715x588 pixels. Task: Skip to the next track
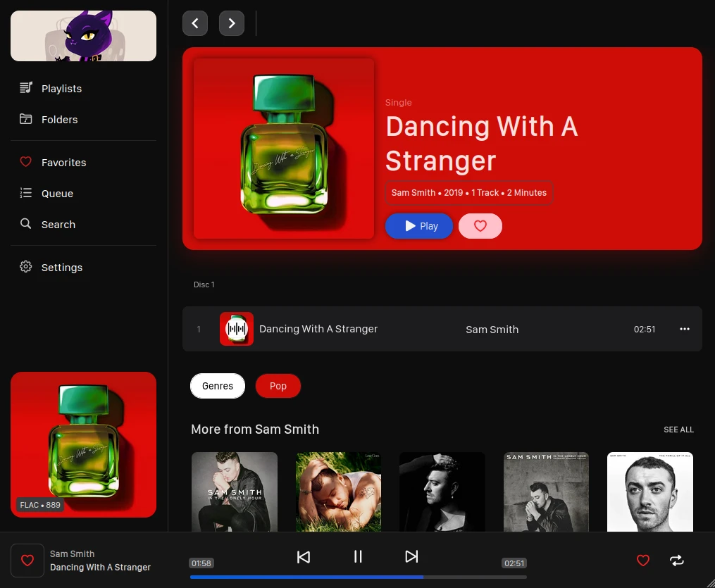(412, 556)
